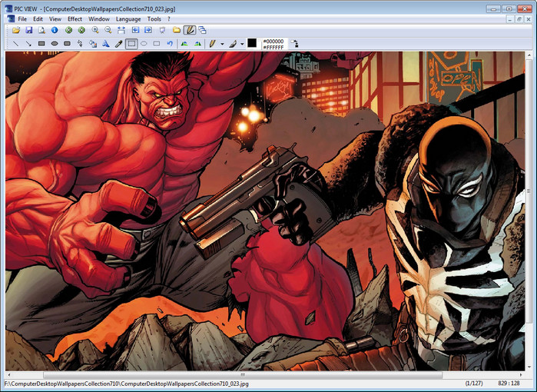Select the filled rounded rectangle tool
This screenshot has height=392, width=537.
pyautogui.click(x=67, y=44)
